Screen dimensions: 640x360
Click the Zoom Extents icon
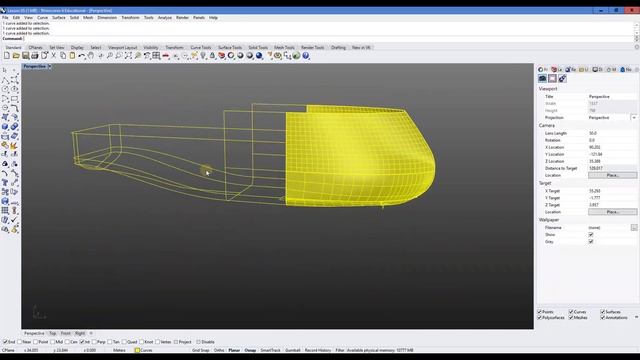tap(129, 56)
